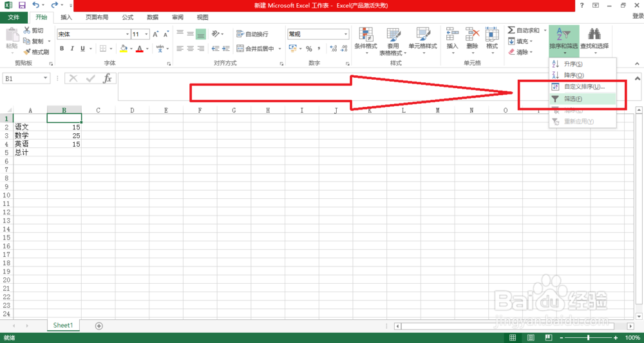Add a new sheet with the plus button
The height and width of the screenshot is (343, 644).
point(99,326)
